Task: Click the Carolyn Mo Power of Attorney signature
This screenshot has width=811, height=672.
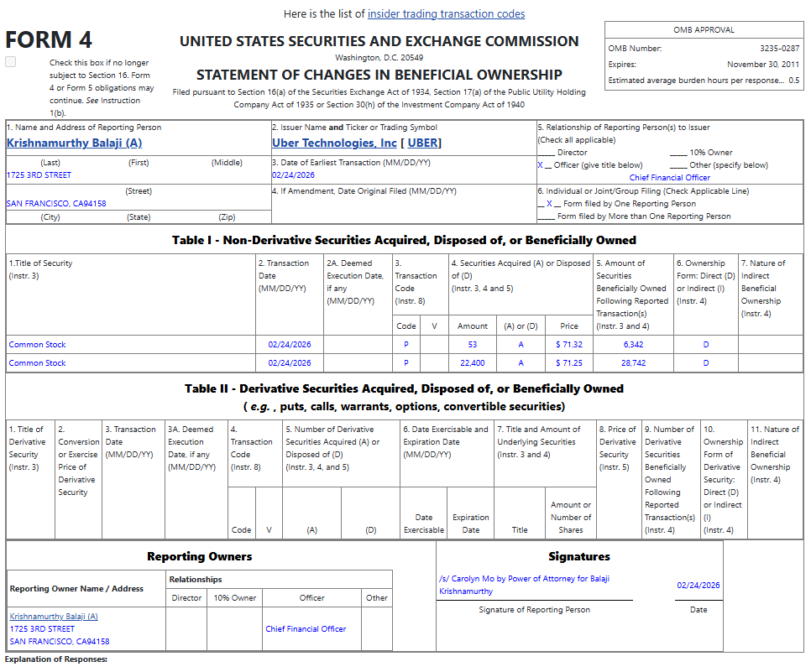Action: (x=524, y=585)
